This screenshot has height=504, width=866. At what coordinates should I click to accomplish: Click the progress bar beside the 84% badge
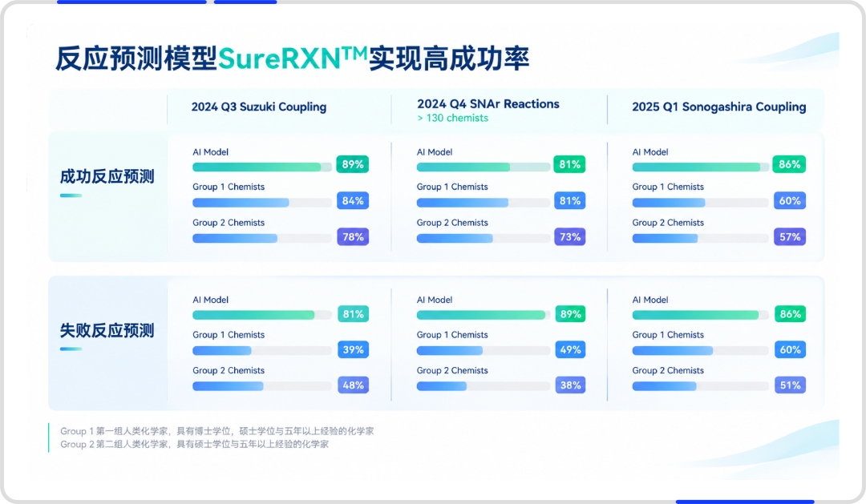click(261, 203)
